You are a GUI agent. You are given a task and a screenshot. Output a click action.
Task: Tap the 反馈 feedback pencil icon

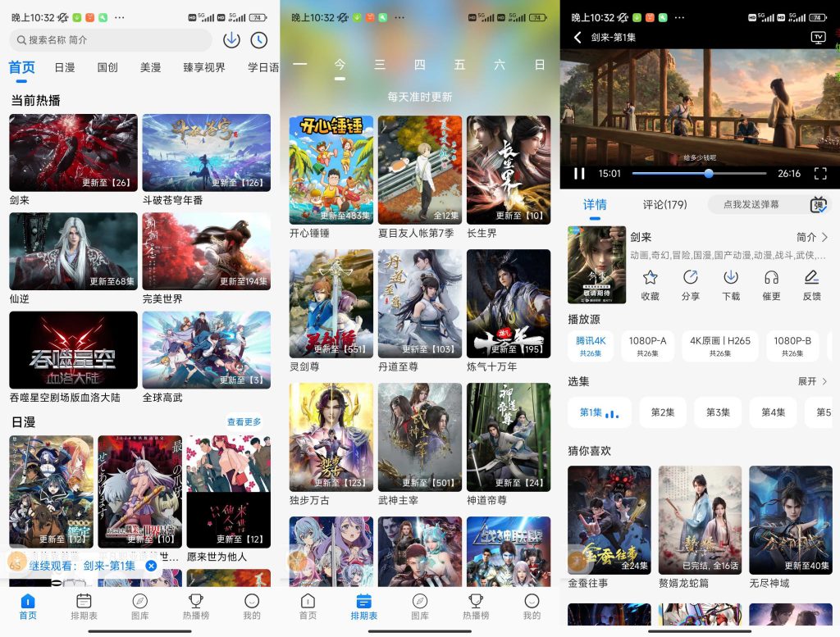(811, 277)
